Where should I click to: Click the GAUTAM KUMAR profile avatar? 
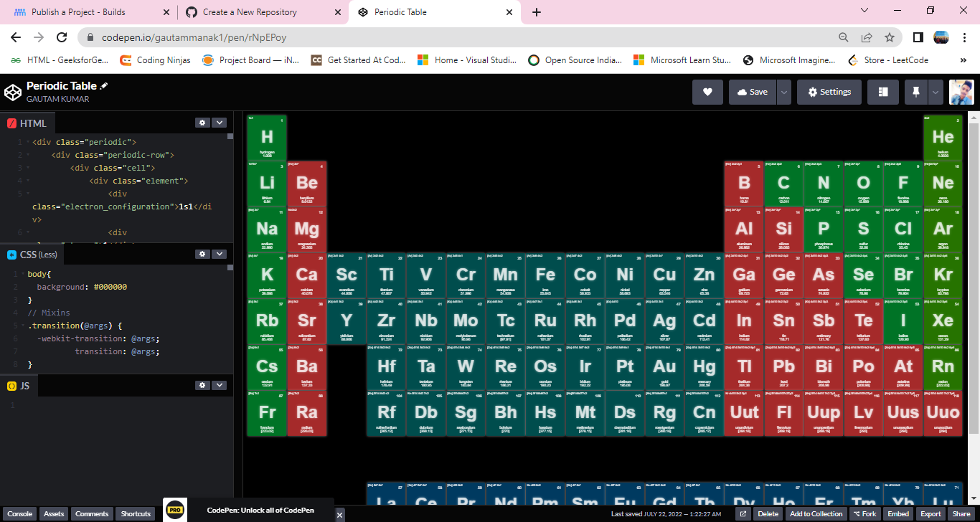pos(961,92)
